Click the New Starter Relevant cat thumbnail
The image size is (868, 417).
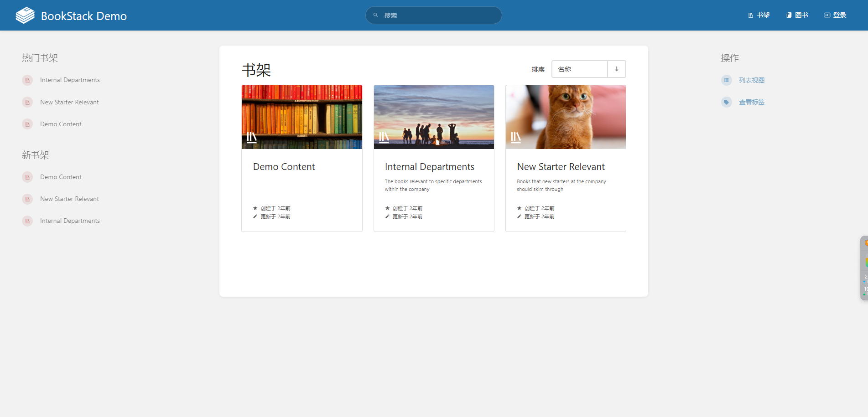(566, 117)
